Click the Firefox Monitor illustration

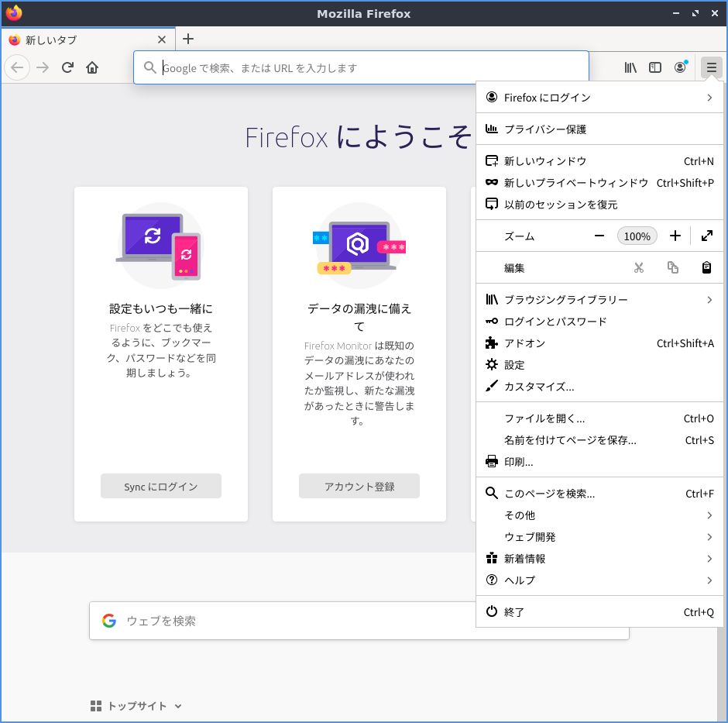coord(359,246)
